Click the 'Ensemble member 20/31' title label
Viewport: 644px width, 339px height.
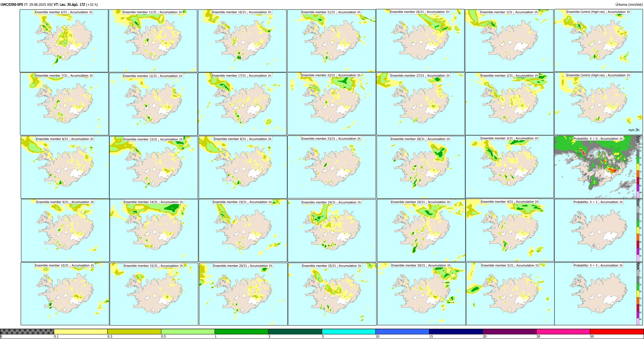(242, 266)
